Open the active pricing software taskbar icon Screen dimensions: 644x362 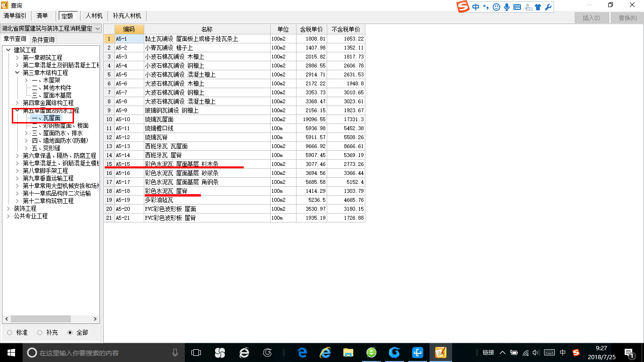click(x=440, y=353)
